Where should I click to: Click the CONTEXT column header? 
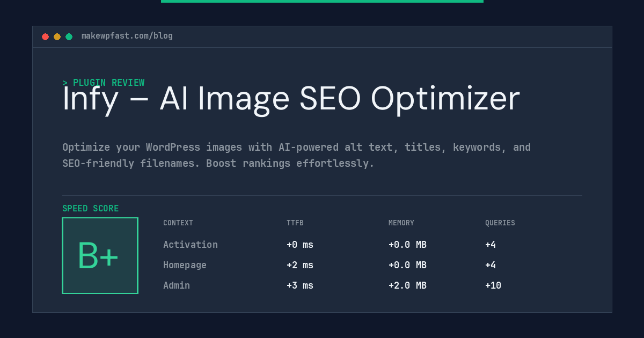[178, 223]
